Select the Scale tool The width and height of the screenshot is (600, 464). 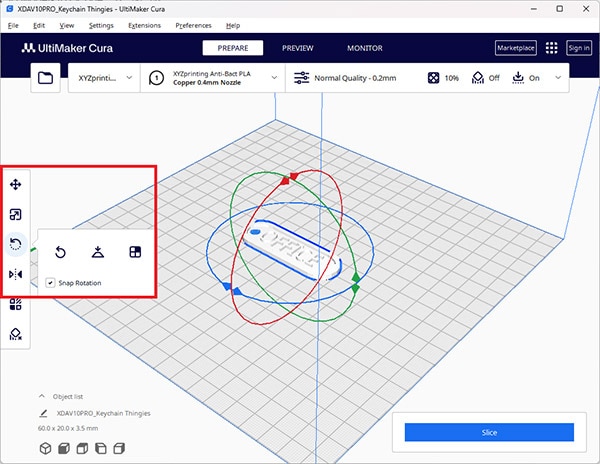click(15, 214)
